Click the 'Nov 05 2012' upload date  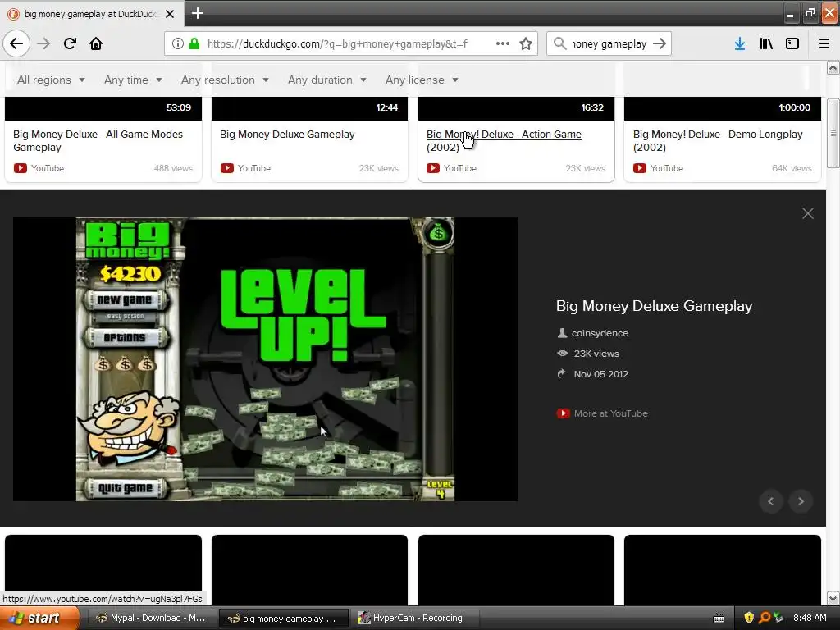(x=600, y=374)
